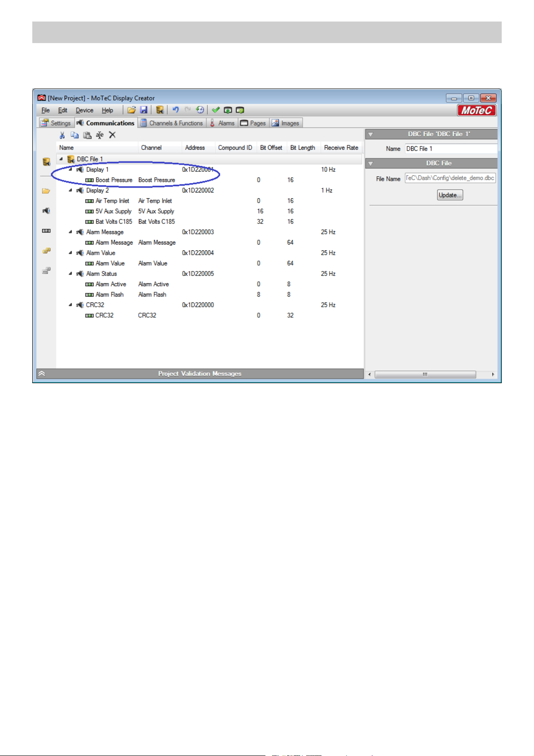Image resolution: width=534 pixels, height=756 pixels.
Task: Click the DBC File Name input field
Action: click(450, 178)
